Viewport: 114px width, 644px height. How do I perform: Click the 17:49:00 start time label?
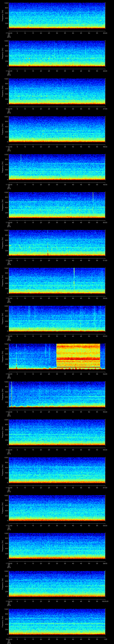point(9,223)
